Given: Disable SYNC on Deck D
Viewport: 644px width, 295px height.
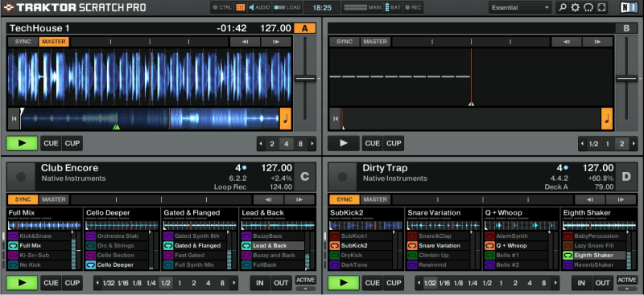Looking at the screenshot, I should [345, 200].
